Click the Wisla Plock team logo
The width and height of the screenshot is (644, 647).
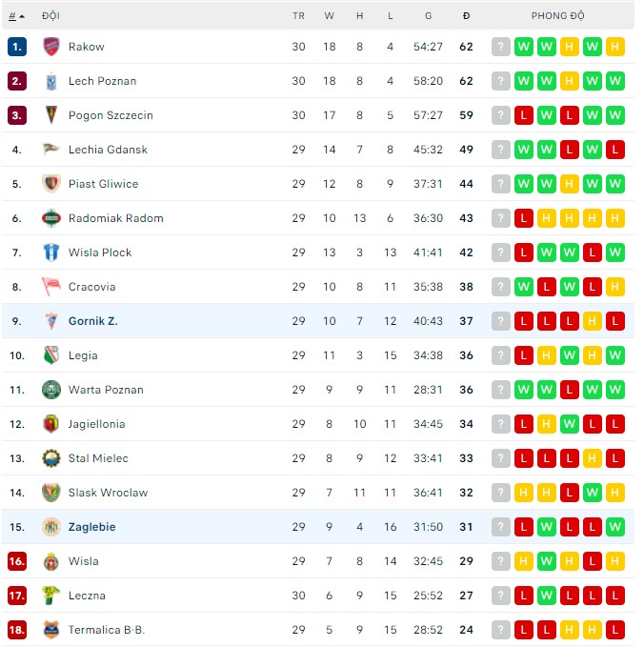click(50, 253)
